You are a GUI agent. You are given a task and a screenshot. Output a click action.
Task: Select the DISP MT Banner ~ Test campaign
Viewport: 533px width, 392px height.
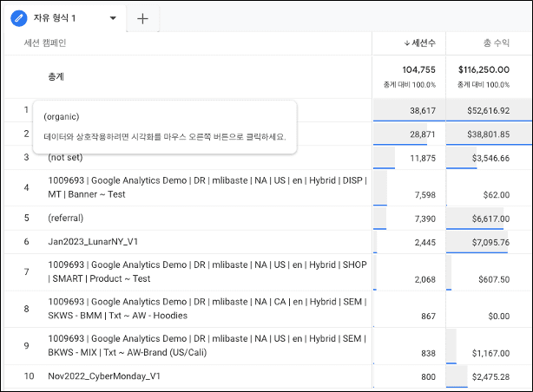207,187
